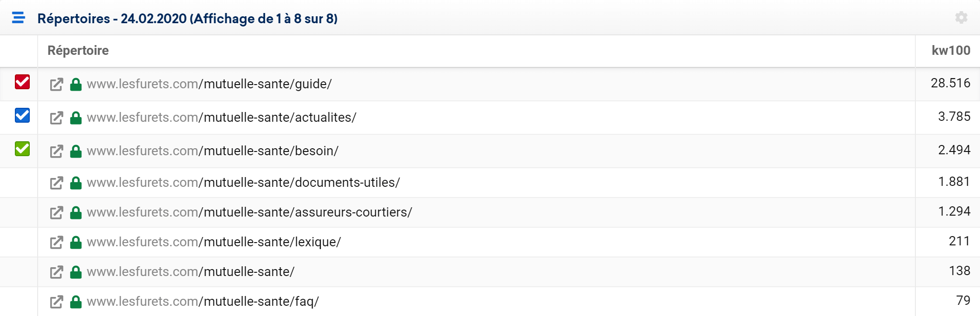Image resolution: width=980 pixels, height=316 pixels.
Task: Open the hamburger menu next to Répertoires
Action: 19,18
